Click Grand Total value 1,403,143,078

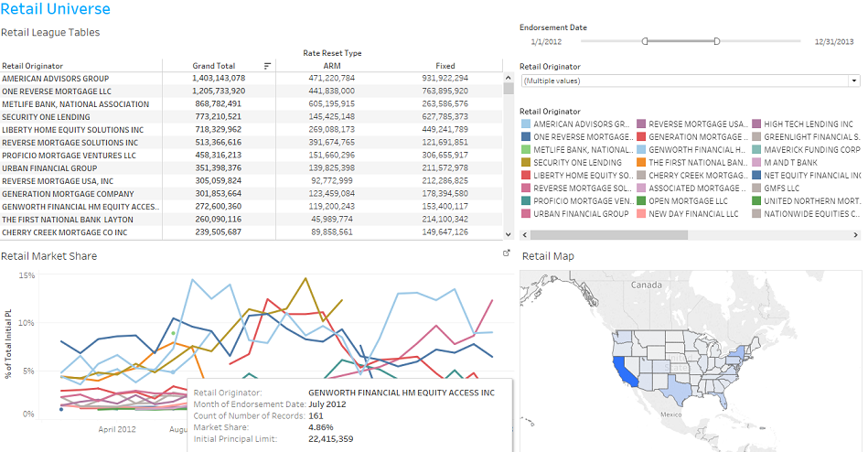point(219,78)
